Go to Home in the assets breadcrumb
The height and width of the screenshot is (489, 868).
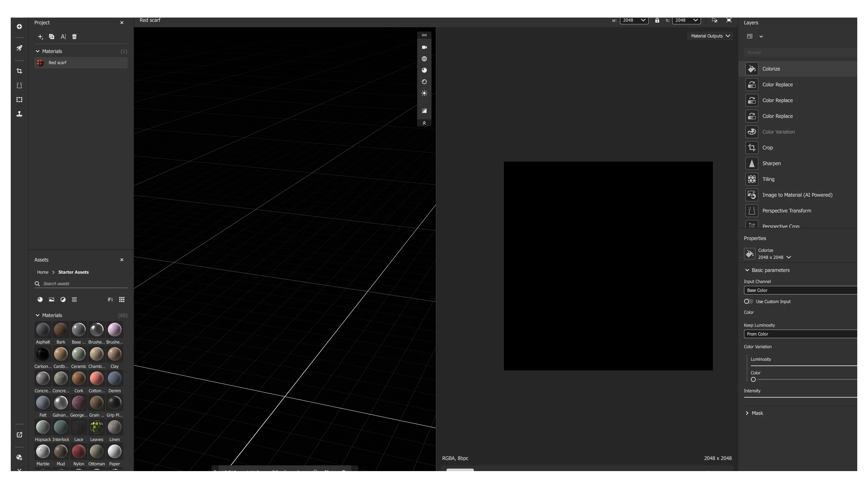43,272
